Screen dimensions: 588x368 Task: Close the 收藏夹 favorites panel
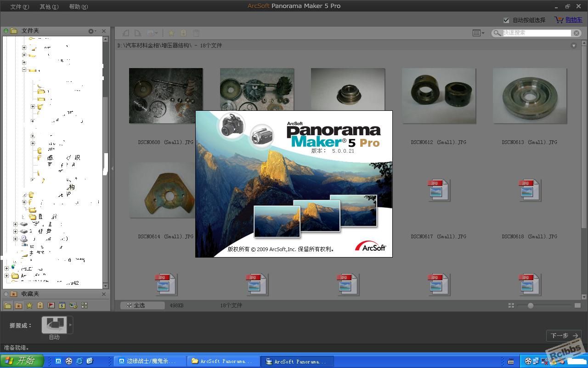tap(104, 294)
